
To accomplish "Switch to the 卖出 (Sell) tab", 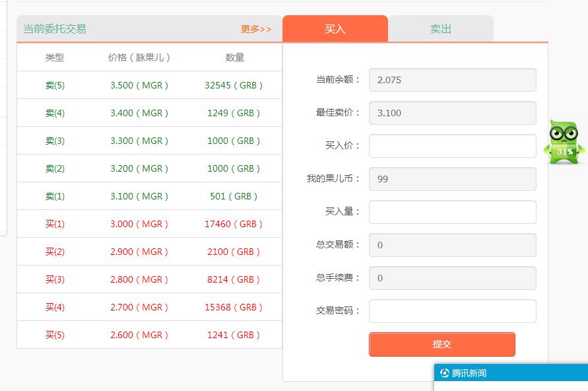I will click(x=440, y=28).
